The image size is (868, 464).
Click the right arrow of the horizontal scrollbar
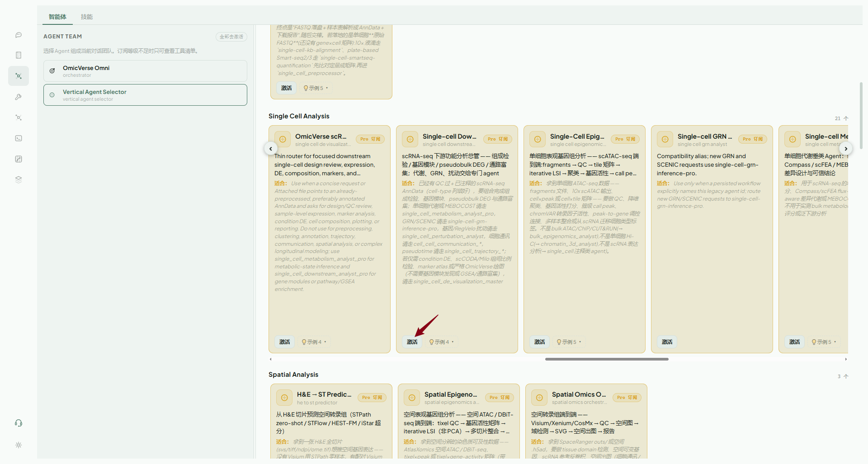click(846, 359)
